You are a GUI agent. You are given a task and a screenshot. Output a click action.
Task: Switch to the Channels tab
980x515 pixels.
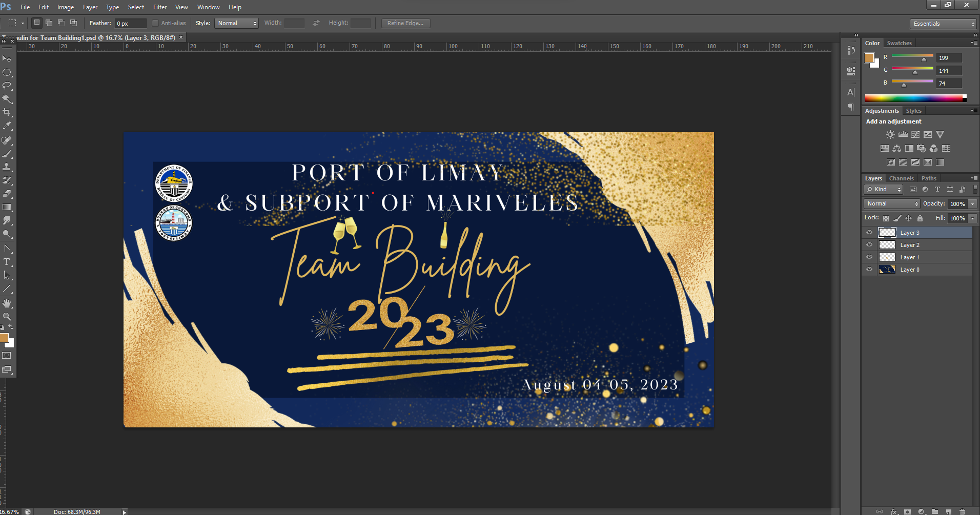tap(902, 178)
